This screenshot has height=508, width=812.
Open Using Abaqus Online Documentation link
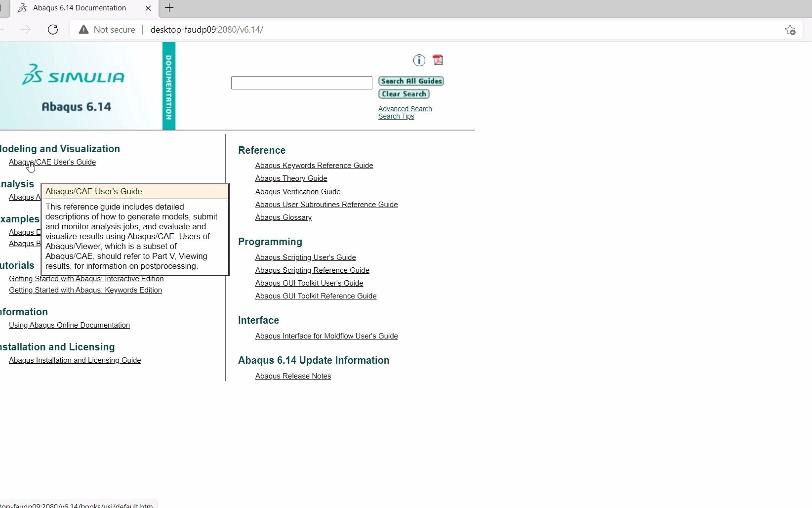tap(69, 325)
